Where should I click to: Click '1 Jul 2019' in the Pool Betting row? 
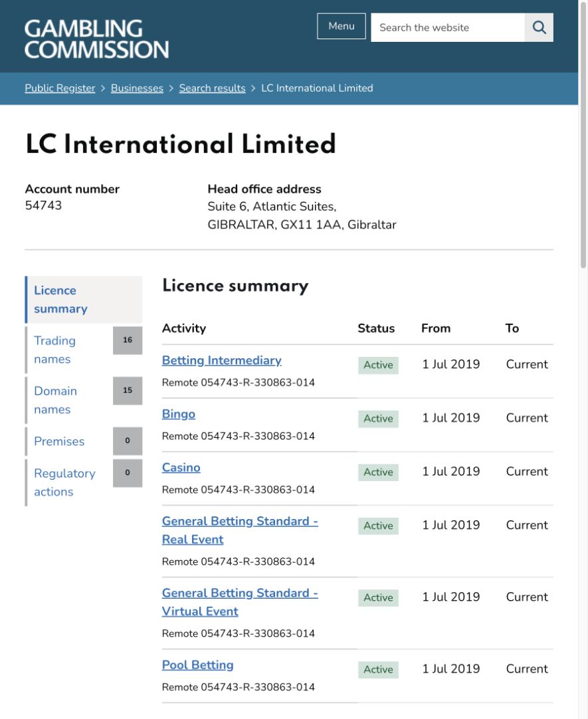[x=451, y=668]
